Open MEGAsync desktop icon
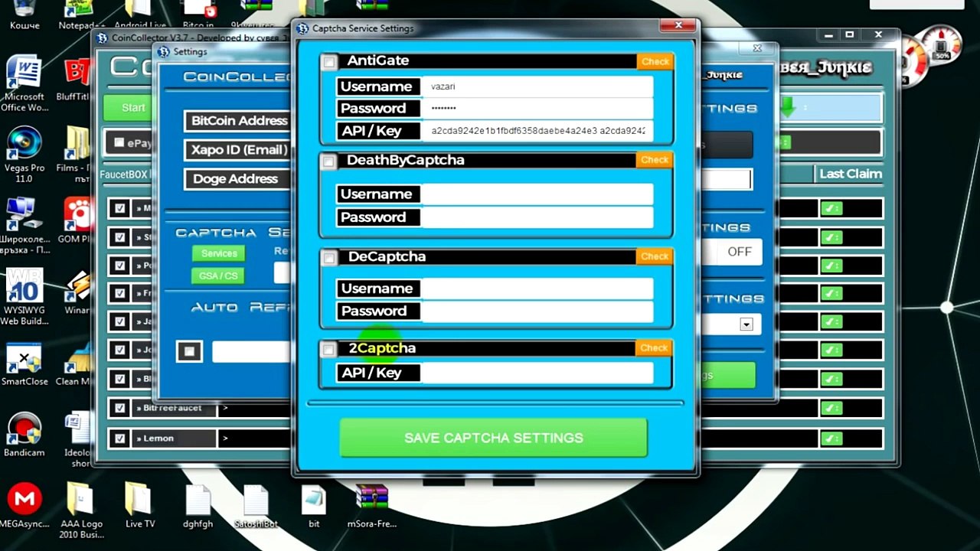The height and width of the screenshot is (551, 980). tap(24, 505)
